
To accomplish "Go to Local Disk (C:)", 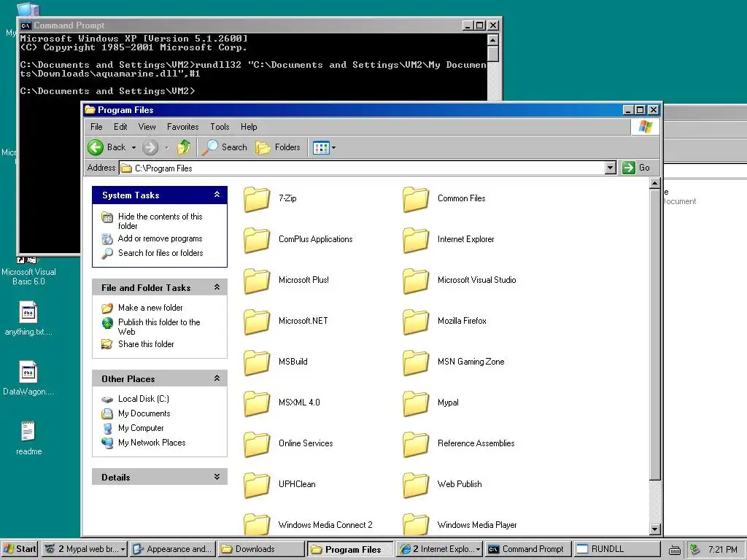I will point(144,399).
